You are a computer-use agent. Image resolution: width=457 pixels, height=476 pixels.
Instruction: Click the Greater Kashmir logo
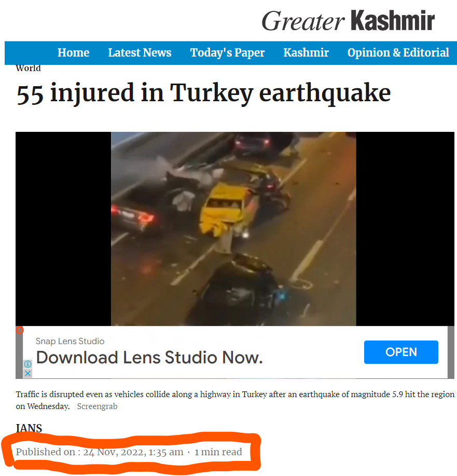[x=348, y=21]
